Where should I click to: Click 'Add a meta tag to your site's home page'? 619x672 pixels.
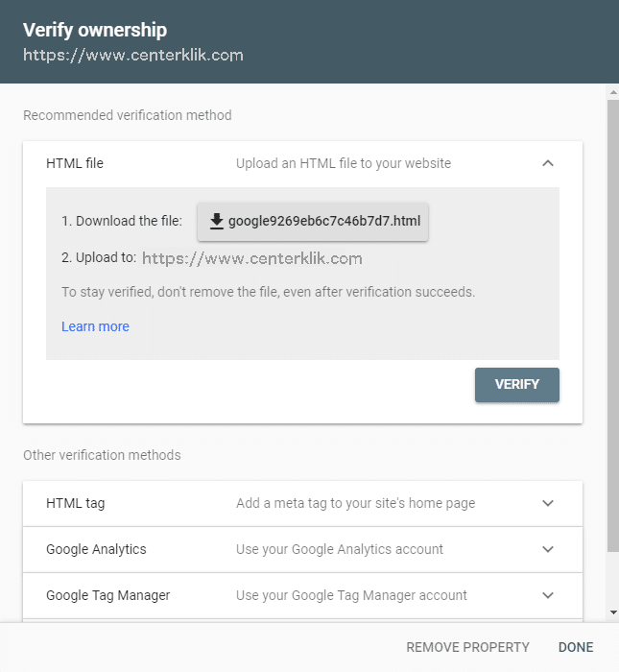pyautogui.click(x=355, y=503)
